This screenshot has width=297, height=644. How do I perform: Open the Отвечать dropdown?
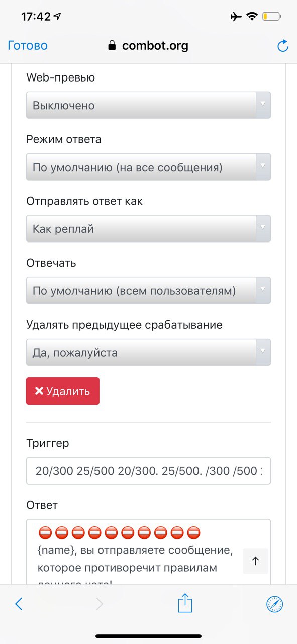148,290
